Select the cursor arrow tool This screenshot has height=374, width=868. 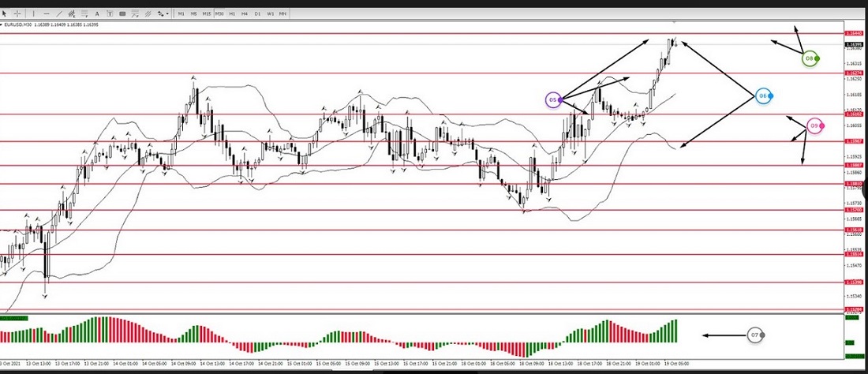(5, 13)
